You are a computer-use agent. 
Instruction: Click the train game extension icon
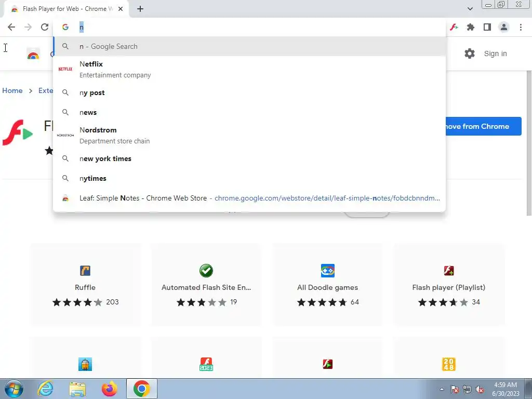click(85, 364)
